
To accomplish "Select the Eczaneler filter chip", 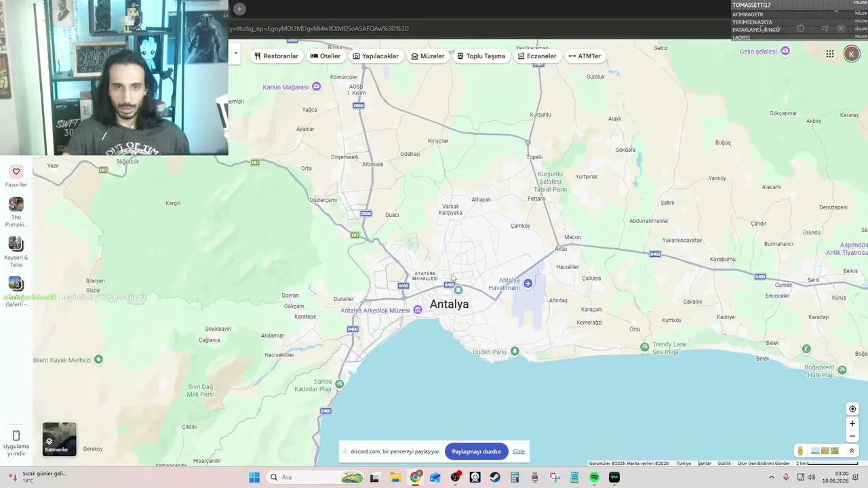I will click(x=537, y=56).
